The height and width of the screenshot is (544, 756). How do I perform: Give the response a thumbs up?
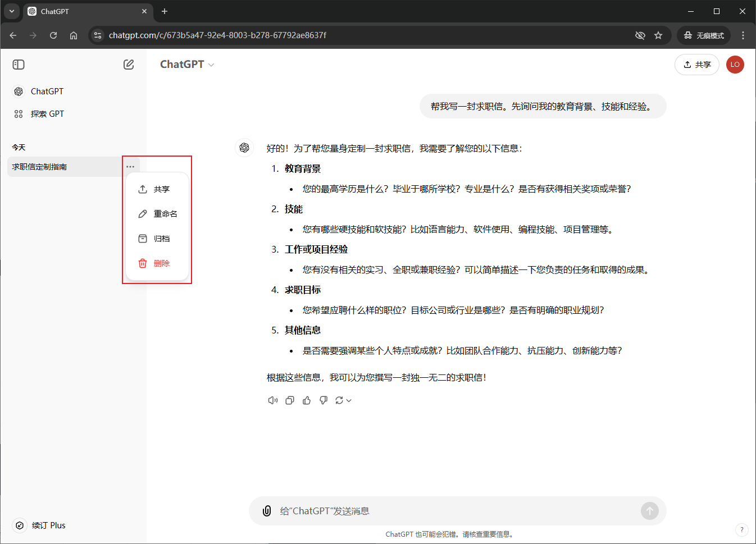coord(307,400)
